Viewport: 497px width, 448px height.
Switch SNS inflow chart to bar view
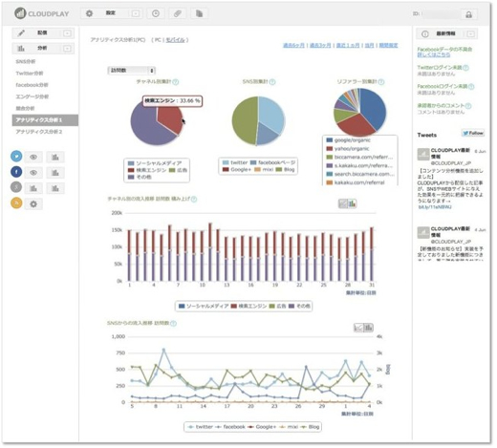pos(369,328)
